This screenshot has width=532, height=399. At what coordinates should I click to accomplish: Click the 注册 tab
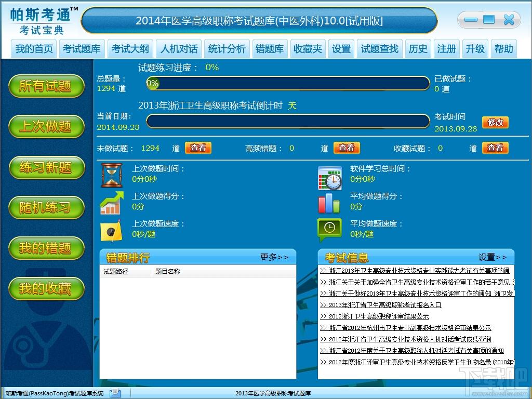pos(446,49)
